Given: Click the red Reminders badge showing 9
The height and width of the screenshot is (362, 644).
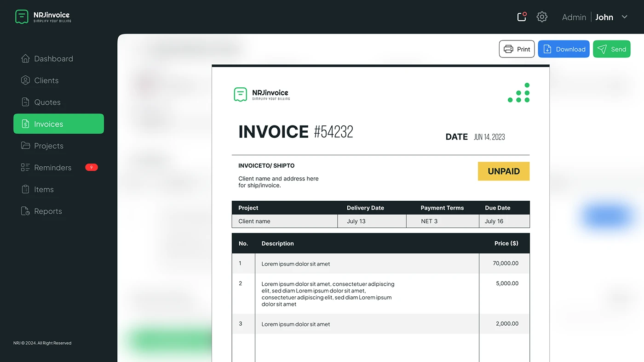Looking at the screenshot, I should (x=92, y=168).
